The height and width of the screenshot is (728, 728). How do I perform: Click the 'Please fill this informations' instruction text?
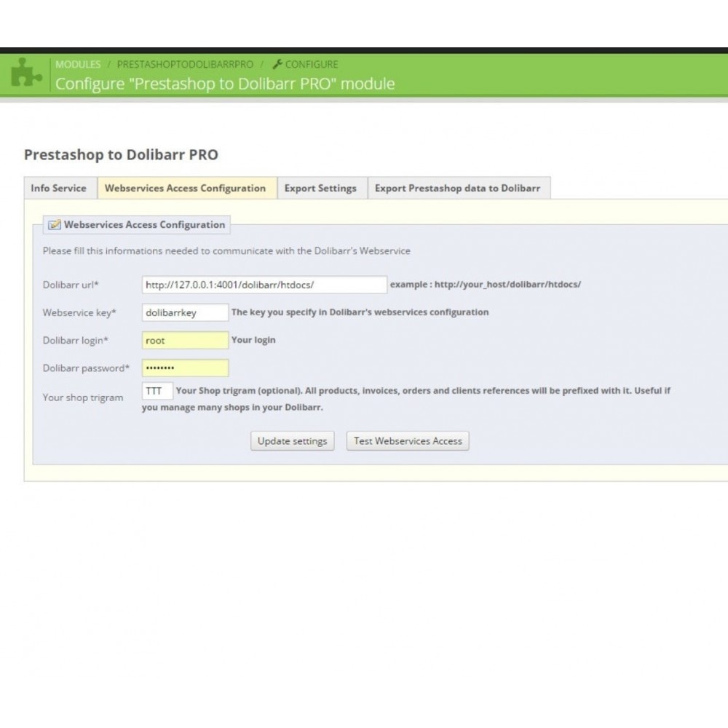tap(226, 250)
